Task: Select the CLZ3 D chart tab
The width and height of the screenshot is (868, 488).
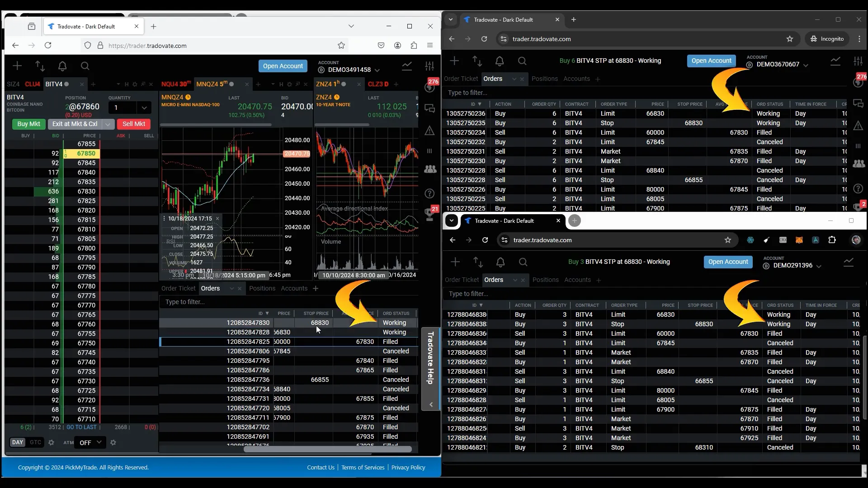Action: pos(378,84)
